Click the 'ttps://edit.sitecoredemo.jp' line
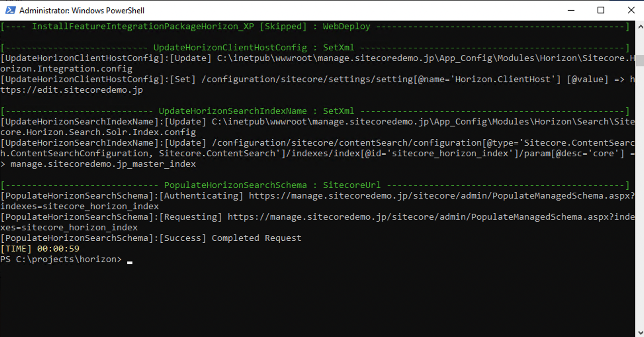 tap(71, 90)
